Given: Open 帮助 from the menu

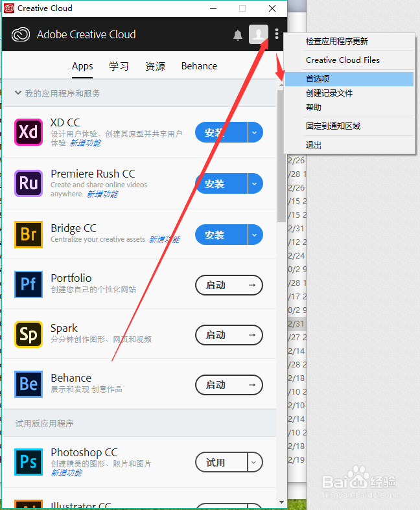Looking at the screenshot, I should [349, 108].
